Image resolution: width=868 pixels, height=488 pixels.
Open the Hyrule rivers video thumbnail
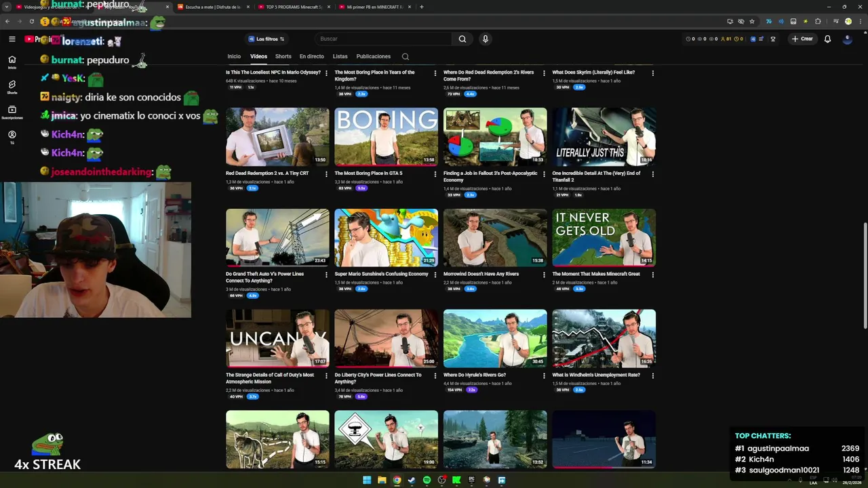click(495, 339)
